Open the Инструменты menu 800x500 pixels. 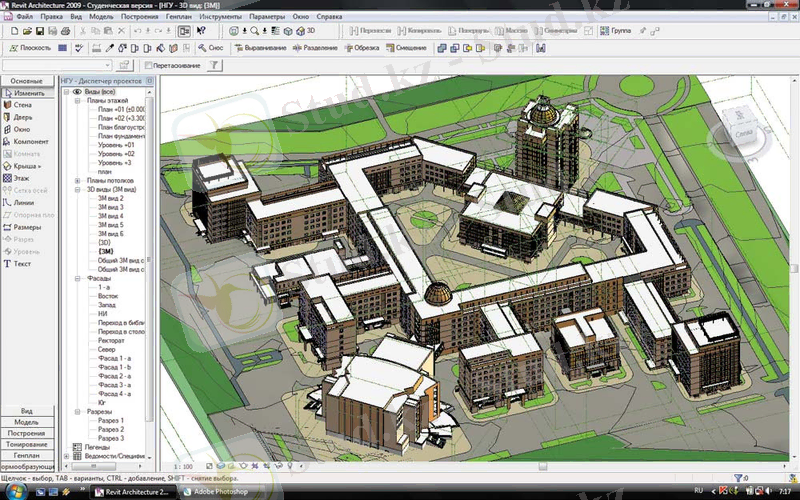[219, 18]
